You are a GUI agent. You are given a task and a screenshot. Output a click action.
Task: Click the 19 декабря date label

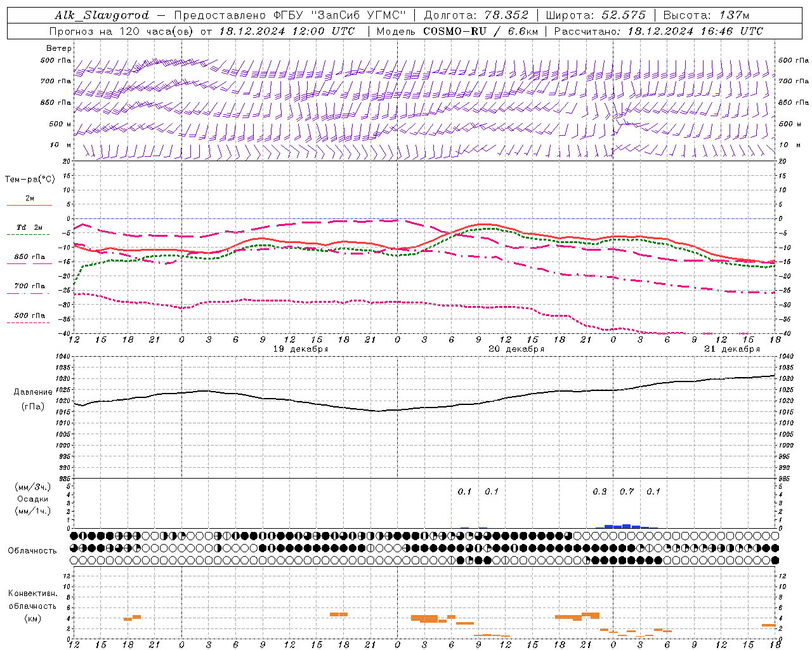(301, 349)
